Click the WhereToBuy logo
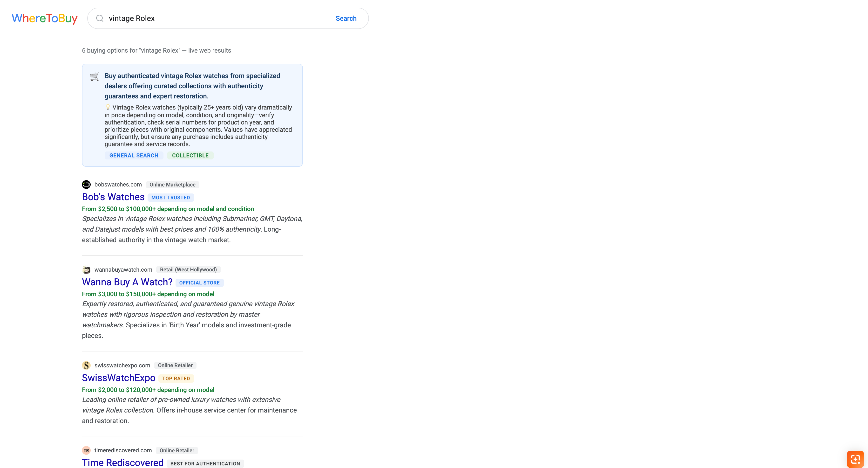Image resolution: width=868 pixels, height=468 pixels. pyautogui.click(x=44, y=18)
